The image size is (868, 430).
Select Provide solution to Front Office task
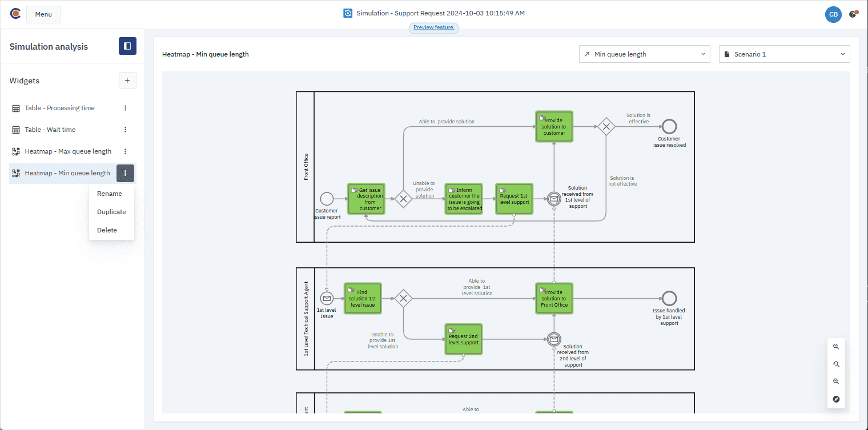coord(554,298)
